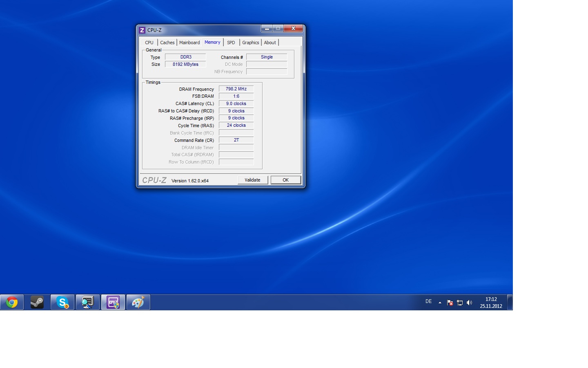
Task: Click the 24 clocks tRAS value
Action: pos(236,125)
